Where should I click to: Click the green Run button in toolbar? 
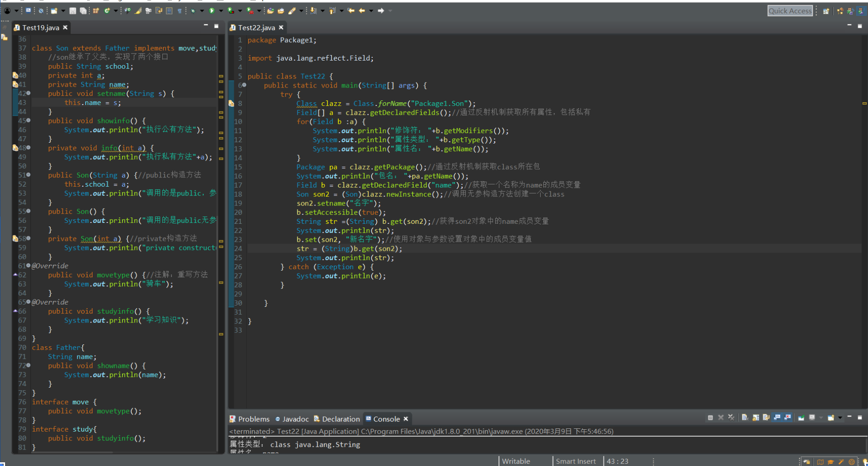[x=212, y=11]
